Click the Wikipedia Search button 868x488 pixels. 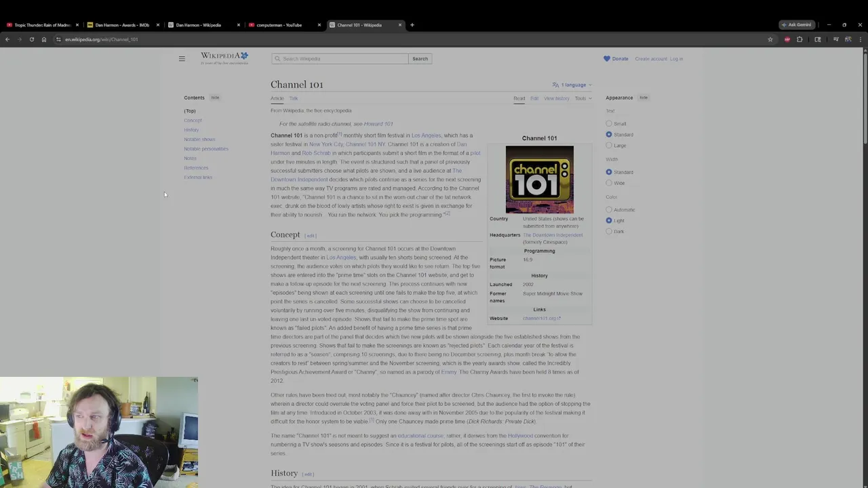coord(420,59)
